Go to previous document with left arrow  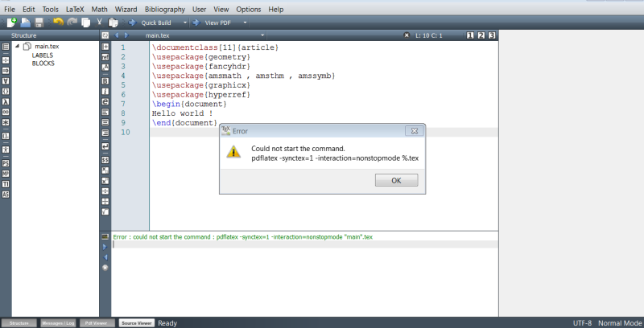(x=116, y=35)
